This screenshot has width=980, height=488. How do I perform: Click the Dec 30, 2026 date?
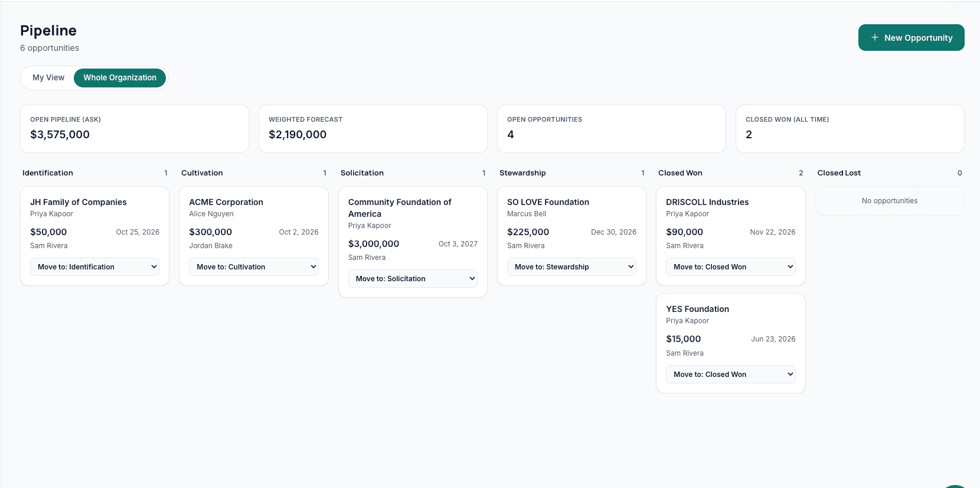pos(614,232)
